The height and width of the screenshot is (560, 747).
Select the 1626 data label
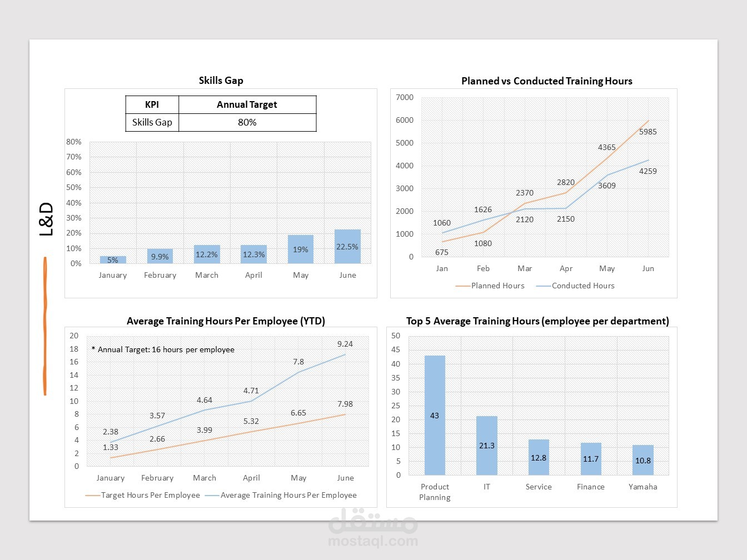pyautogui.click(x=483, y=209)
